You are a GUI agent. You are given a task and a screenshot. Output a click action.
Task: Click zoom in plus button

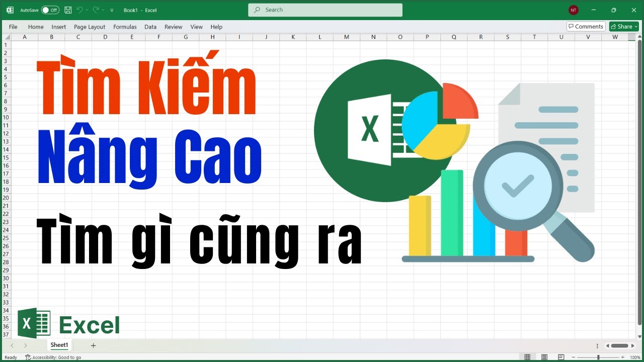click(x=622, y=357)
